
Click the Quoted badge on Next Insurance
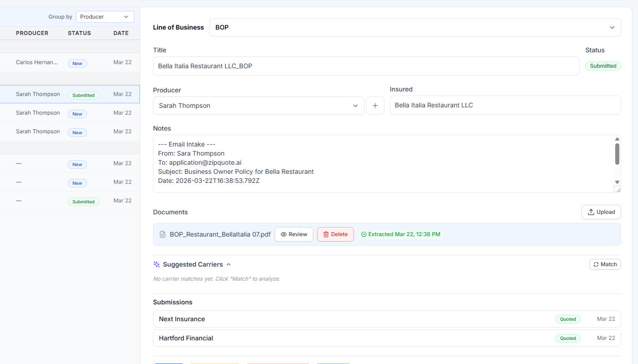click(x=568, y=319)
